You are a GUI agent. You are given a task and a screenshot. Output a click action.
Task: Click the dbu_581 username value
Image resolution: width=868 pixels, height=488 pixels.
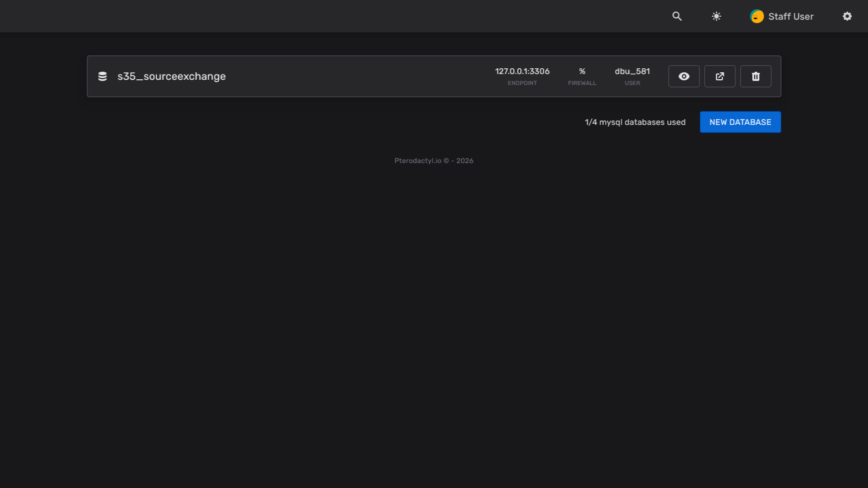[x=632, y=71]
